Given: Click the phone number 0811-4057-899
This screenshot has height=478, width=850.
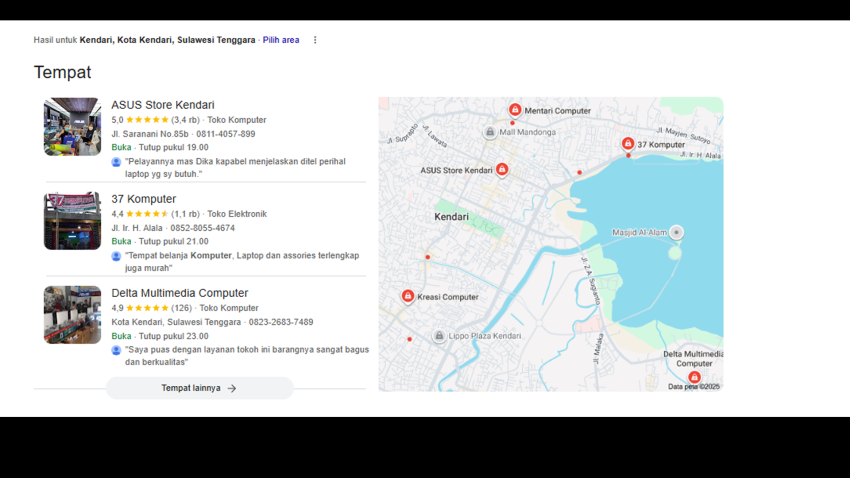Looking at the screenshot, I should pyautogui.click(x=226, y=134).
